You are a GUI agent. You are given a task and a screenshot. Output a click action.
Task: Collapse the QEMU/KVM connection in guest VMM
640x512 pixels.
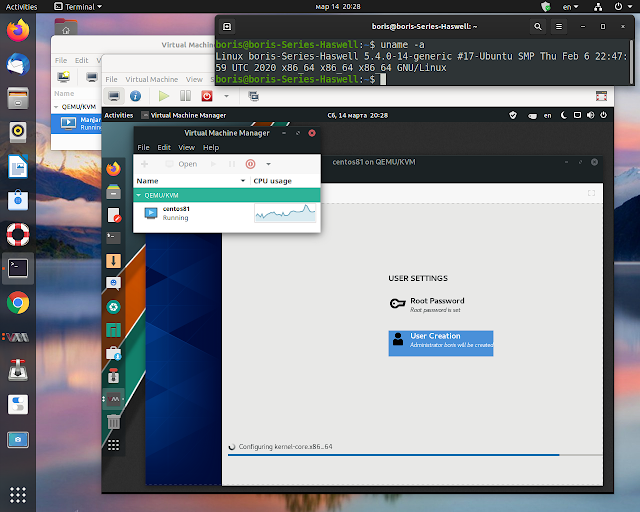coord(139,196)
